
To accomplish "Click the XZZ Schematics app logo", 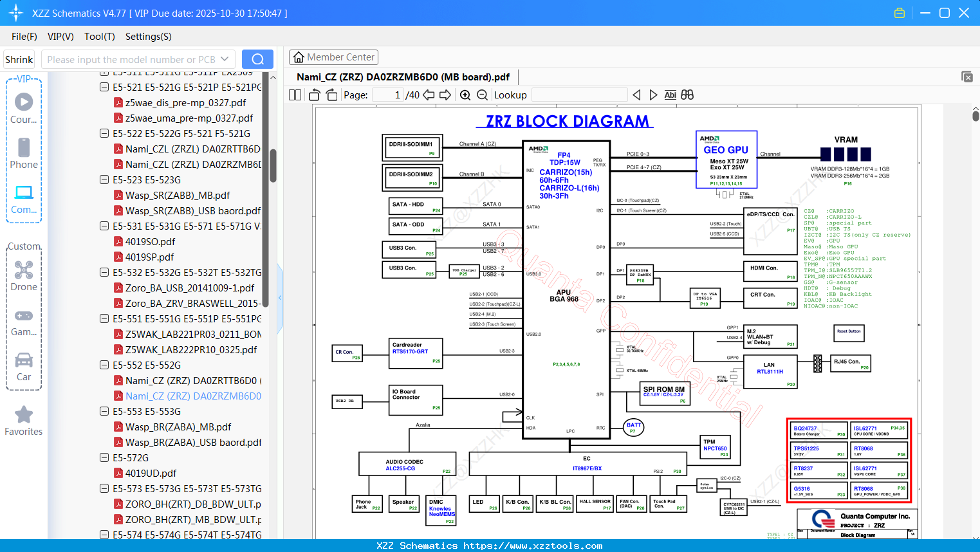I will 16,13.
